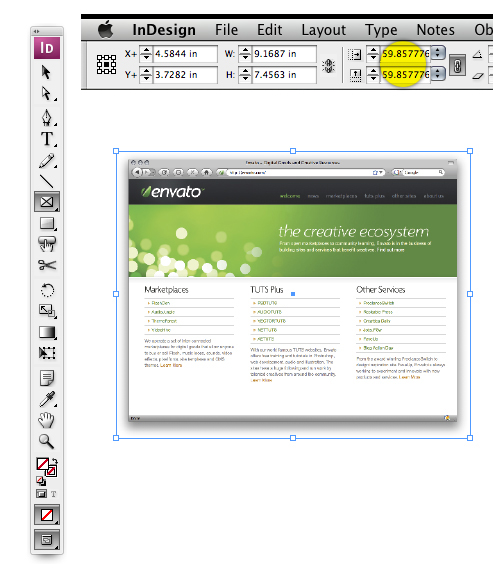
Task: Click the Scale Y percentage field
Action: click(x=405, y=75)
